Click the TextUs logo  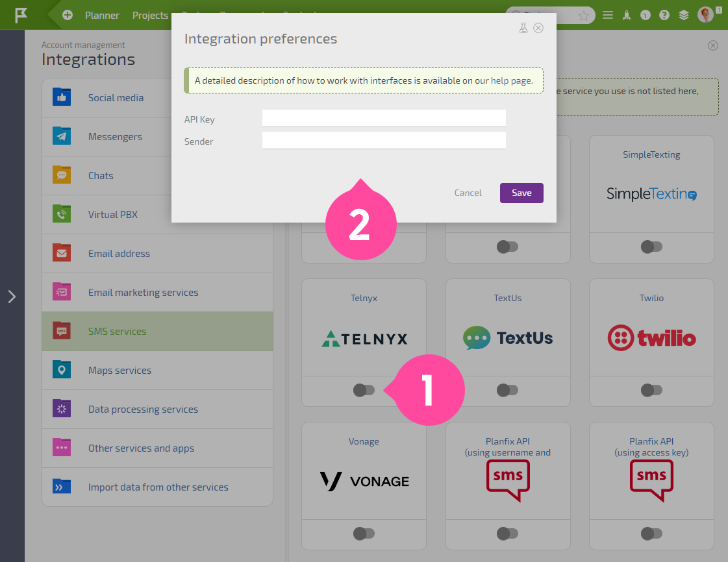(508, 338)
